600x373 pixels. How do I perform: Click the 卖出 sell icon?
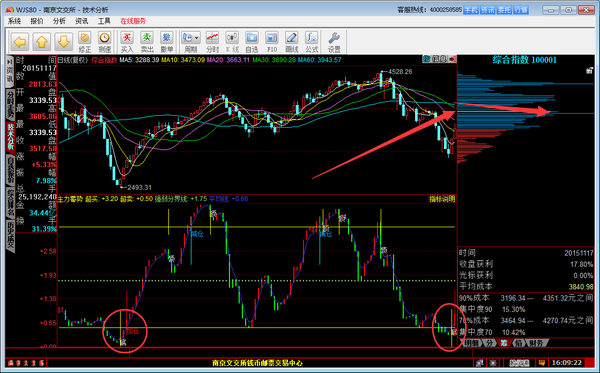(x=147, y=42)
